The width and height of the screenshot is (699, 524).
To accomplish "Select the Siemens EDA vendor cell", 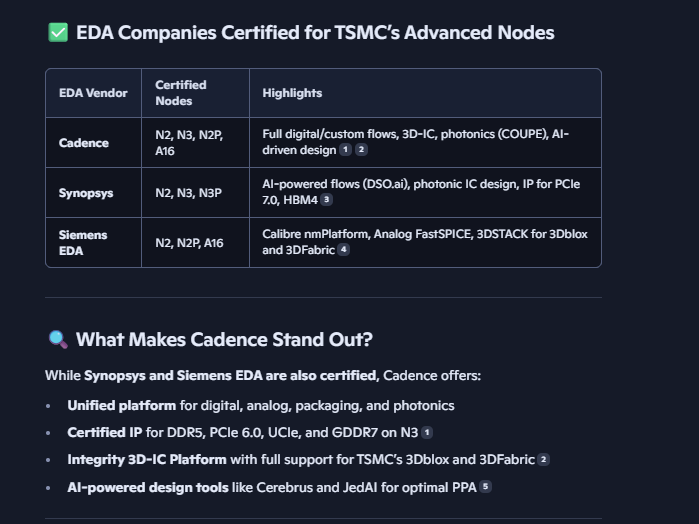I will point(83,242).
